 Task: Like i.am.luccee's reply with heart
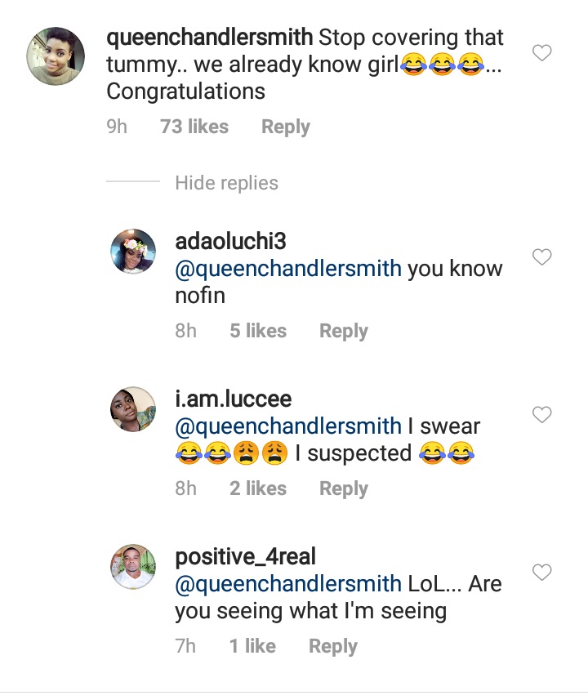tap(541, 416)
